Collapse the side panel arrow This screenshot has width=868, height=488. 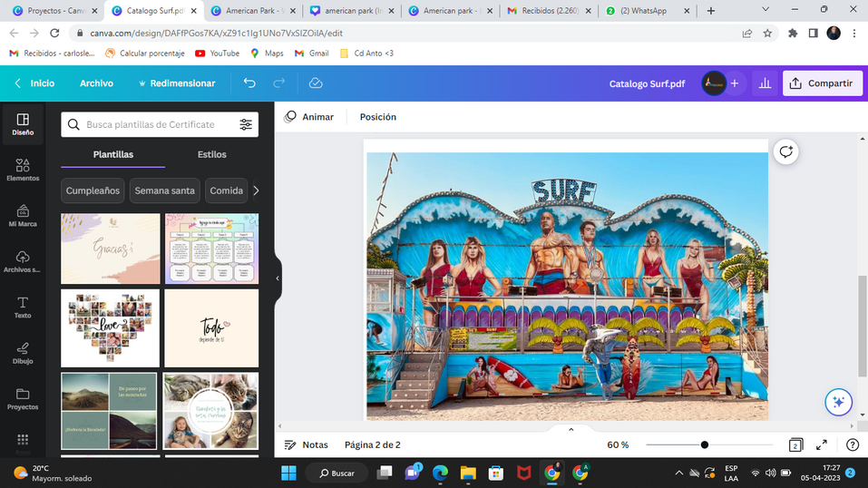(x=278, y=278)
